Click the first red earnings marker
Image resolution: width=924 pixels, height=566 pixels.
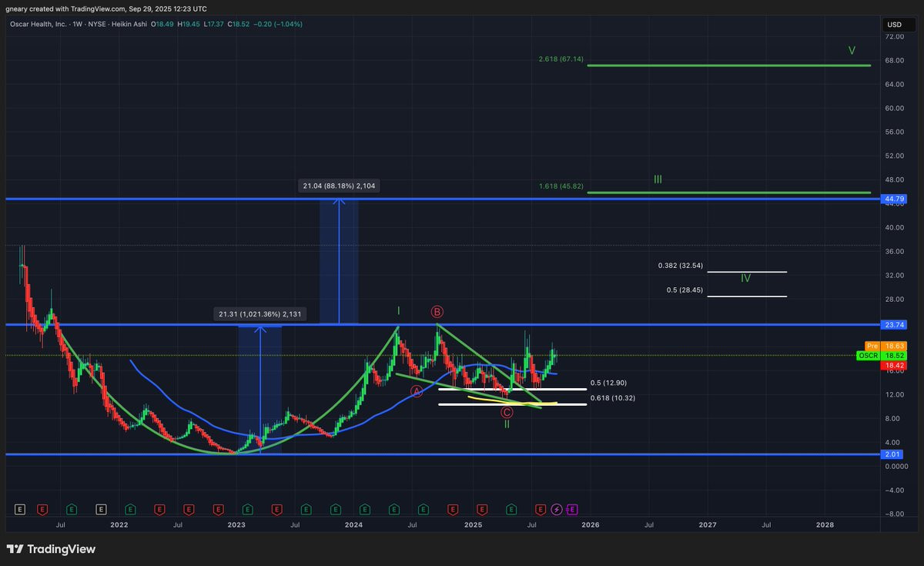[42, 509]
